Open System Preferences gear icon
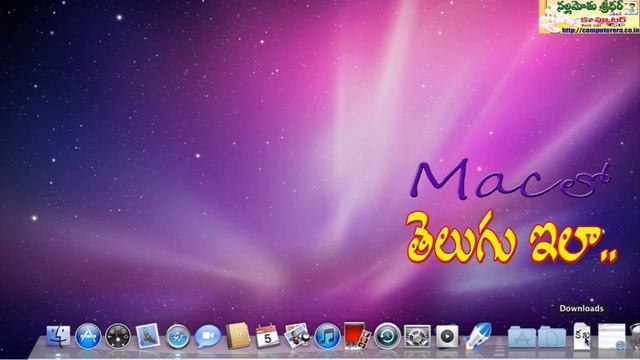This screenshot has width=640, height=360. (x=417, y=337)
